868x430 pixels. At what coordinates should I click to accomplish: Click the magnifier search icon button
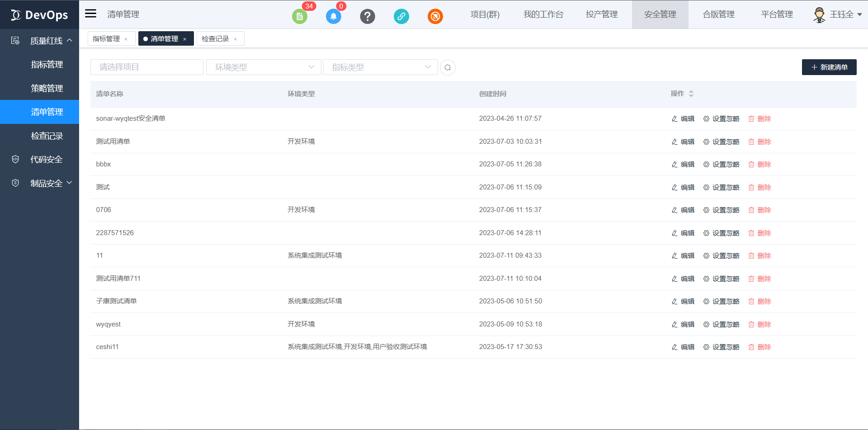448,67
